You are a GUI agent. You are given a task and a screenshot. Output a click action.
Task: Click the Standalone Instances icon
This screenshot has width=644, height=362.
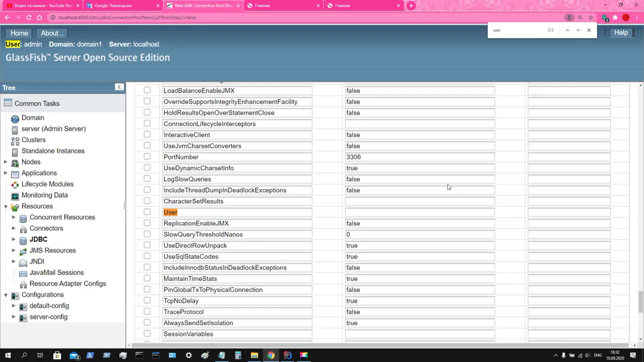pos(15,152)
